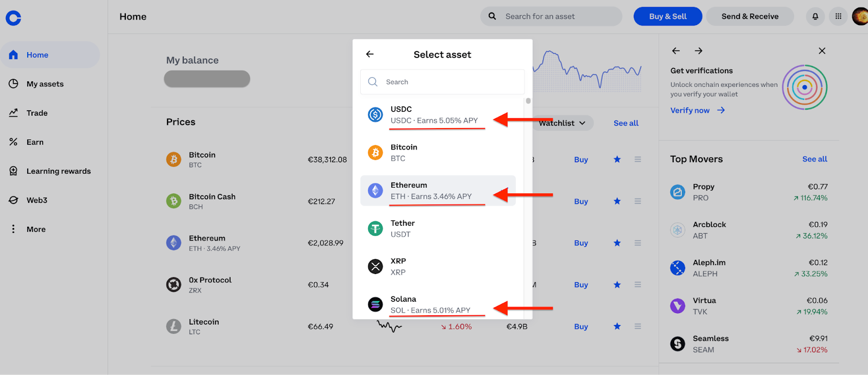This screenshot has height=375, width=868.
Task: Toggle Bitcoin watchlist star
Action: 617,159
